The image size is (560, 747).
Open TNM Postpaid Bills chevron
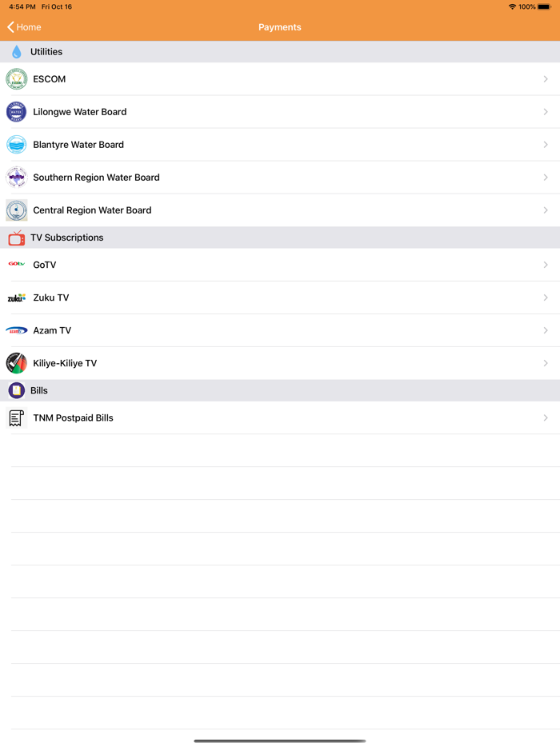click(x=546, y=417)
